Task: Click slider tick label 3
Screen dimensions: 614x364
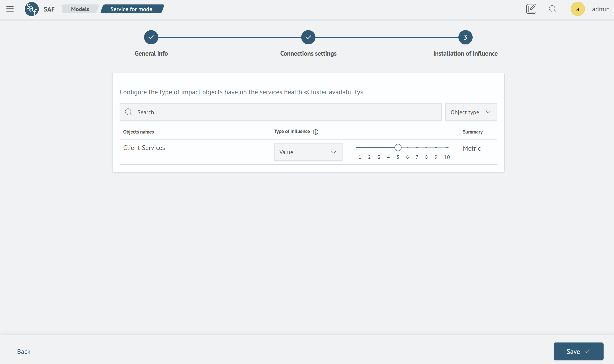Action: [379, 157]
